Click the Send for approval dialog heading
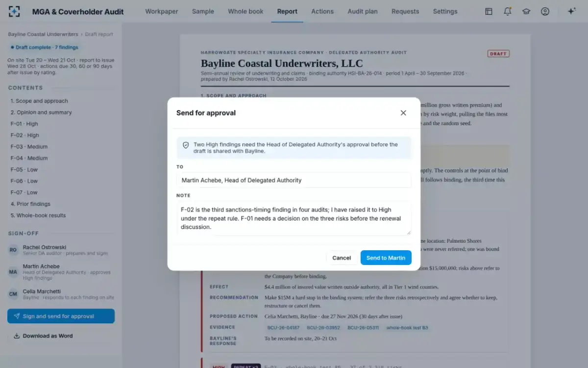The height and width of the screenshot is (368, 588). click(x=206, y=113)
